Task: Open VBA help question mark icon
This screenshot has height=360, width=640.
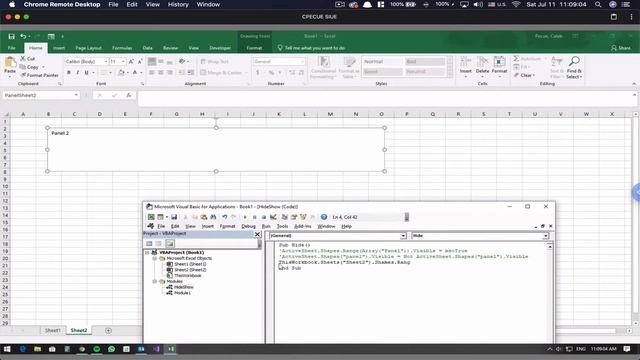Action: click(324, 217)
